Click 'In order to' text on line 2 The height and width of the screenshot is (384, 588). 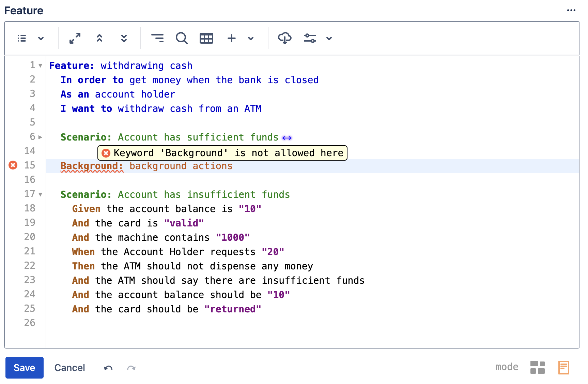point(92,80)
